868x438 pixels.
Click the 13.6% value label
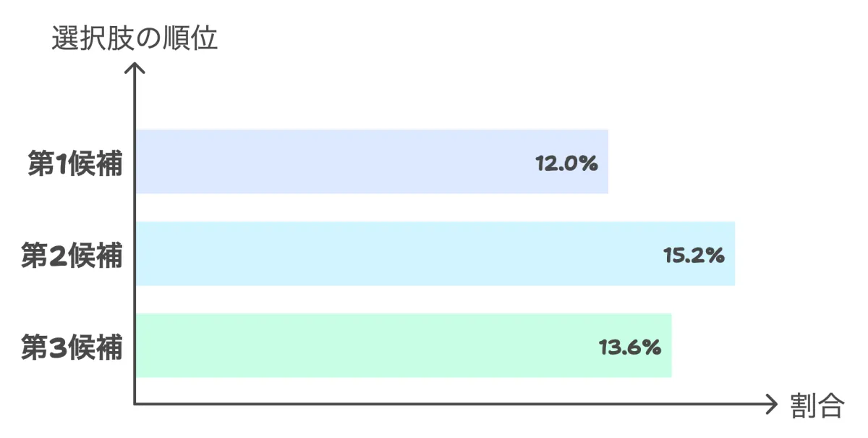[630, 348]
